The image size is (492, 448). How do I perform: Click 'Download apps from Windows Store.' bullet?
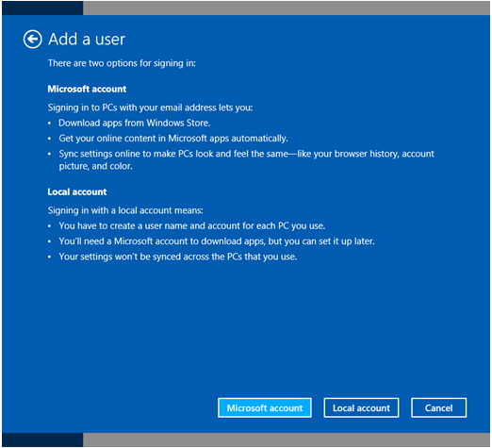coord(135,123)
